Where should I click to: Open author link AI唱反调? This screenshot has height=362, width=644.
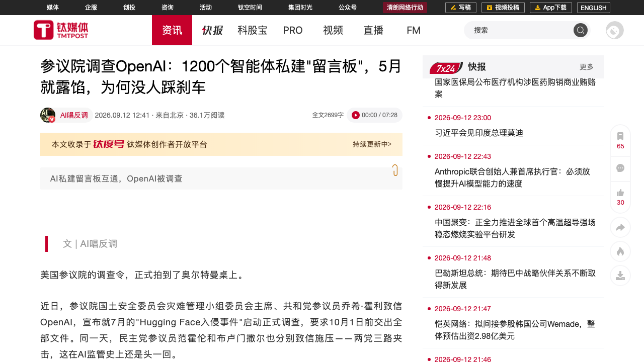74,115
